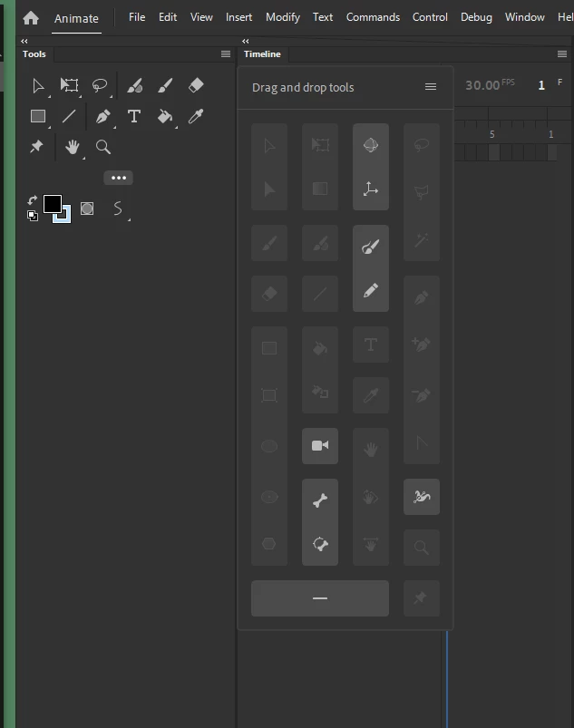Select the Free Transform tool in Tools panel
The image size is (574, 728).
pyautogui.click(x=69, y=85)
